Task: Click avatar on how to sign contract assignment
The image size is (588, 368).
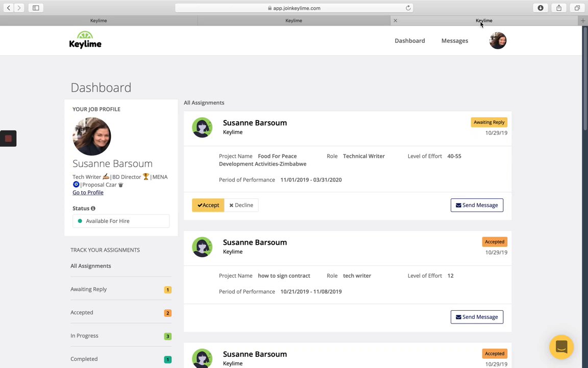Action: tap(202, 247)
